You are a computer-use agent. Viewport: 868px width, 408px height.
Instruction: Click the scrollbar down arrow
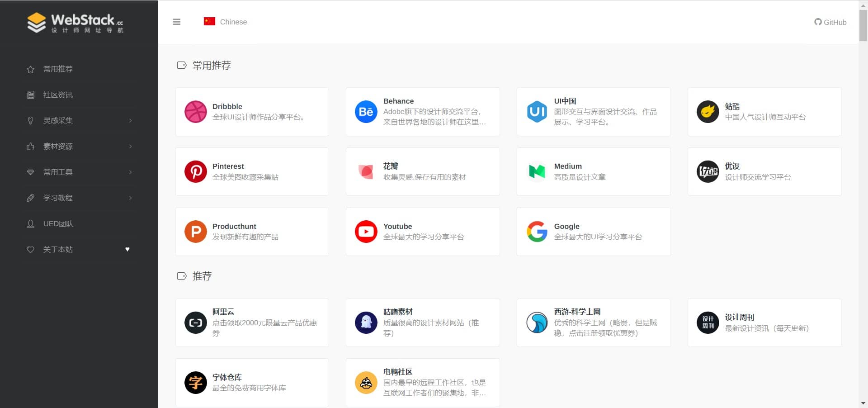coord(863,403)
